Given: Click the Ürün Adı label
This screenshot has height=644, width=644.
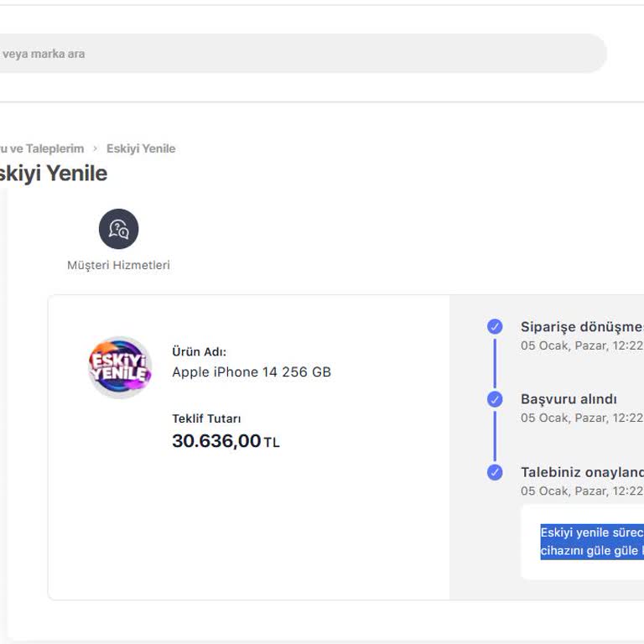Looking at the screenshot, I should click(199, 352).
